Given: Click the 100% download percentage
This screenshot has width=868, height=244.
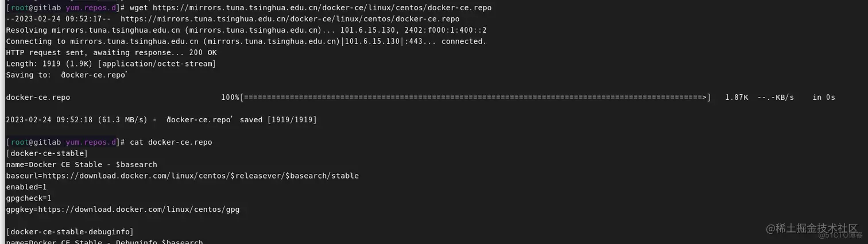Looking at the screenshot, I should (230, 98).
